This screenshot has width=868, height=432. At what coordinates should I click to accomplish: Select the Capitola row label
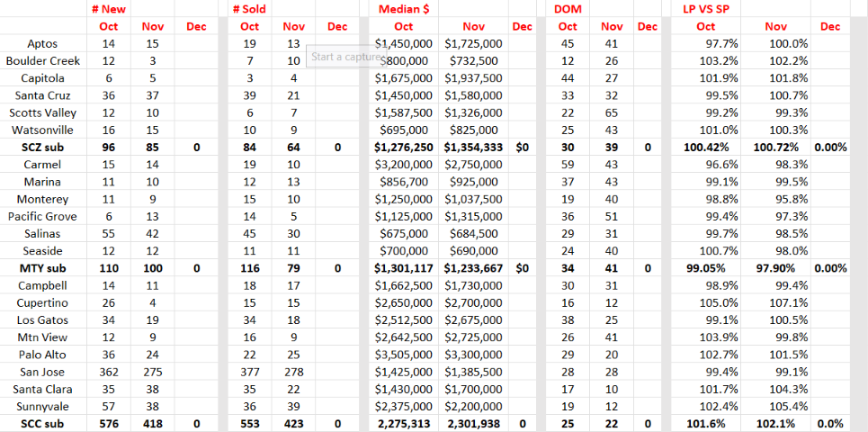42,77
